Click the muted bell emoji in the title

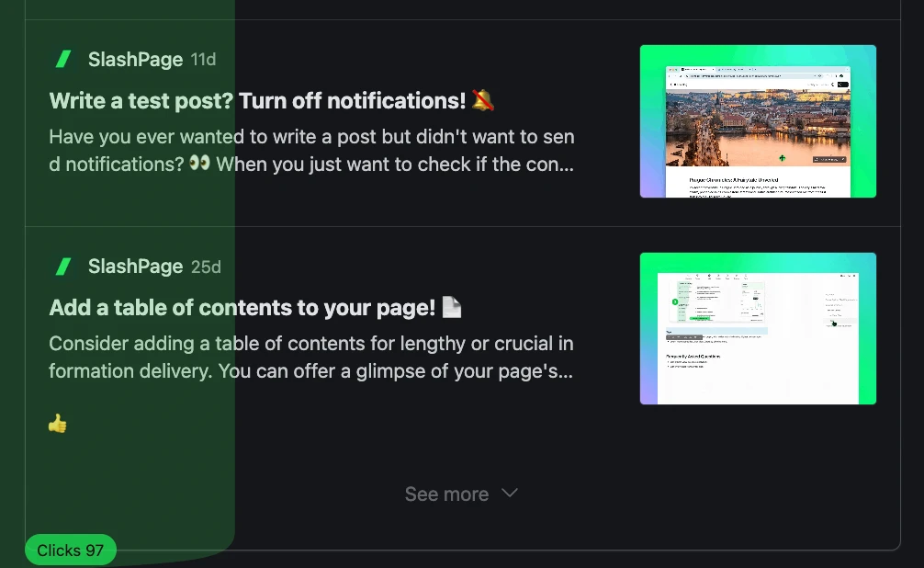point(482,100)
